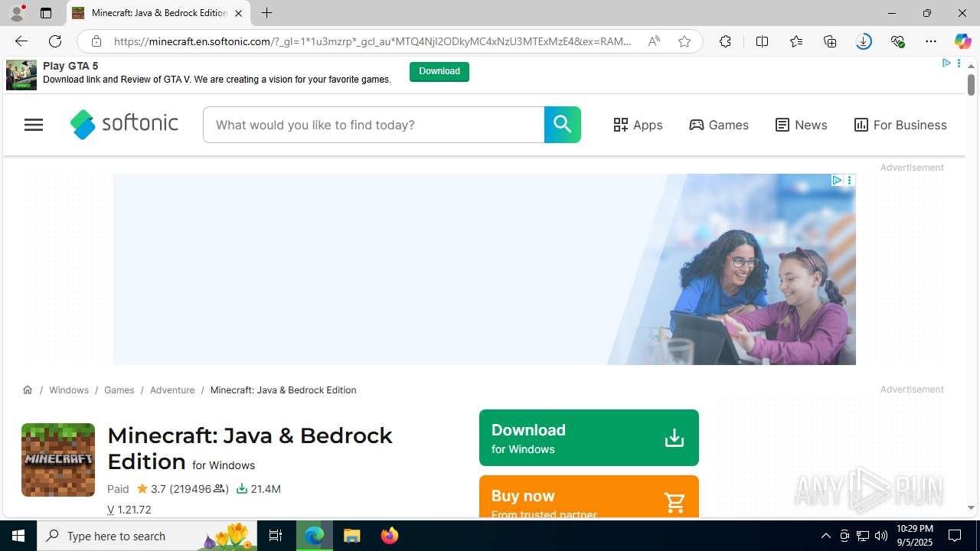Focus the Softonic search field
Image resolution: width=980 pixels, height=551 pixels.
(x=374, y=125)
